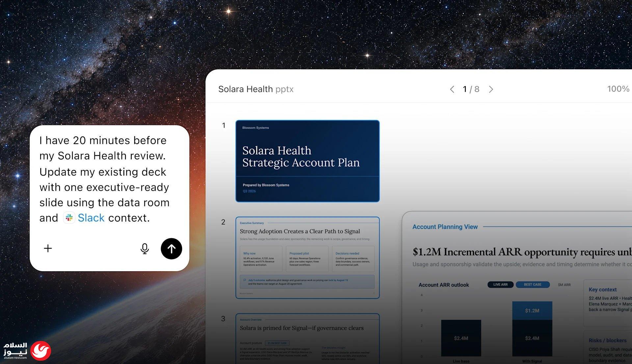The image size is (632, 364).
Task: Click the LIVE ARR legend pill
Action: coord(500,284)
